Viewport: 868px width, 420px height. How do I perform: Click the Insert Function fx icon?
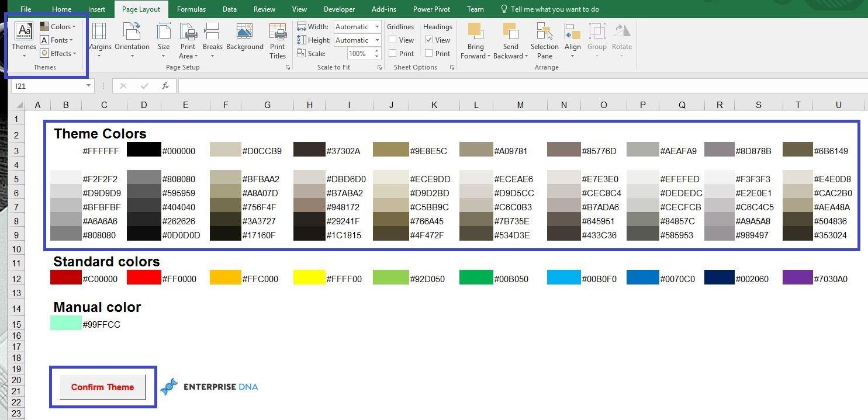pyautogui.click(x=165, y=86)
